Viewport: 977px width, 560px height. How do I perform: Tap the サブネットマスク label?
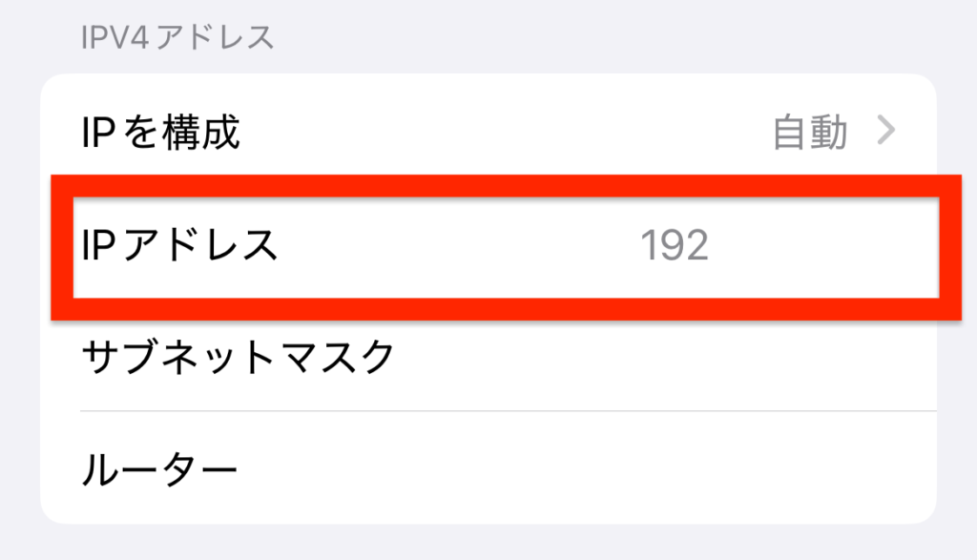coord(239,357)
